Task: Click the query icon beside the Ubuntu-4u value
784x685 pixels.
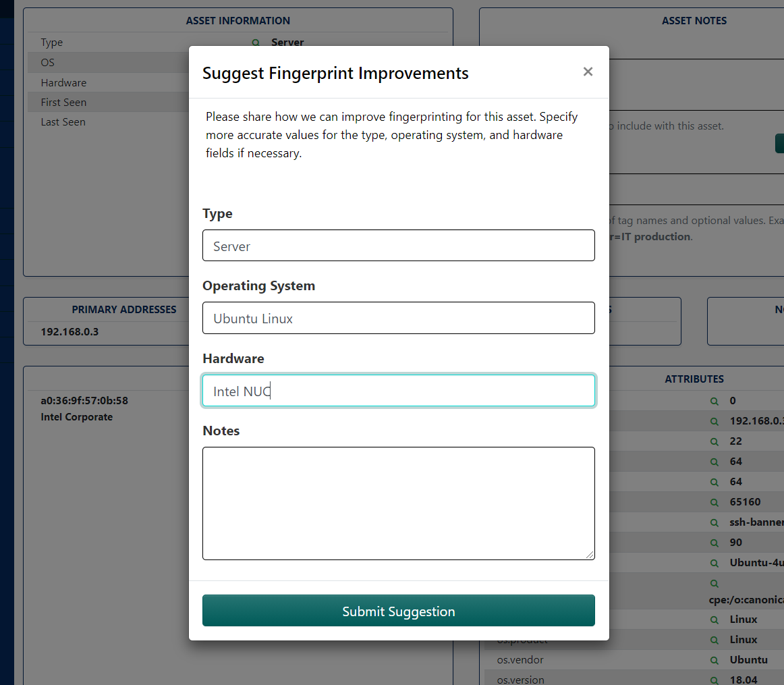Action: point(715,562)
